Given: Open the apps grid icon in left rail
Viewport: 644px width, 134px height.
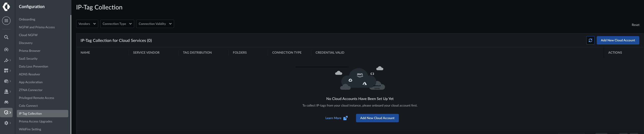Looking at the screenshot, I should (6, 21).
